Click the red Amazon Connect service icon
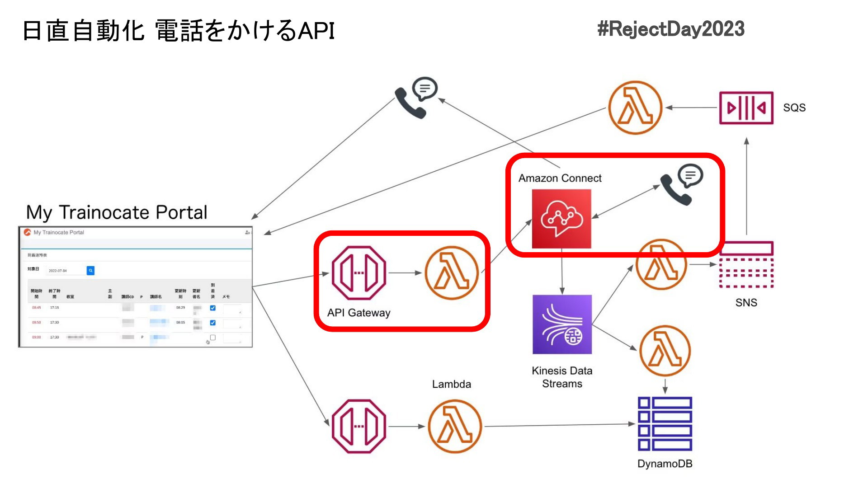This screenshot has height=488, width=868. pyautogui.click(x=561, y=219)
